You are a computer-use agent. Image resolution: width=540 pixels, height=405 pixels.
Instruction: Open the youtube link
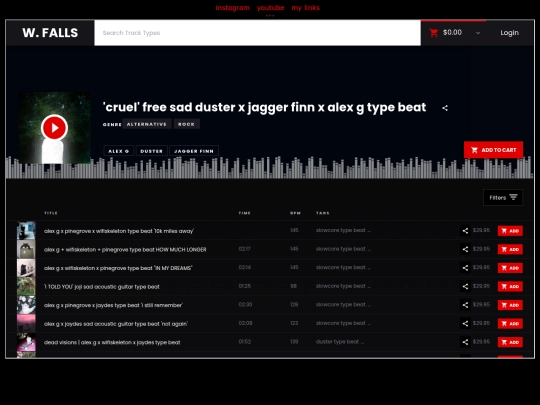click(x=270, y=8)
